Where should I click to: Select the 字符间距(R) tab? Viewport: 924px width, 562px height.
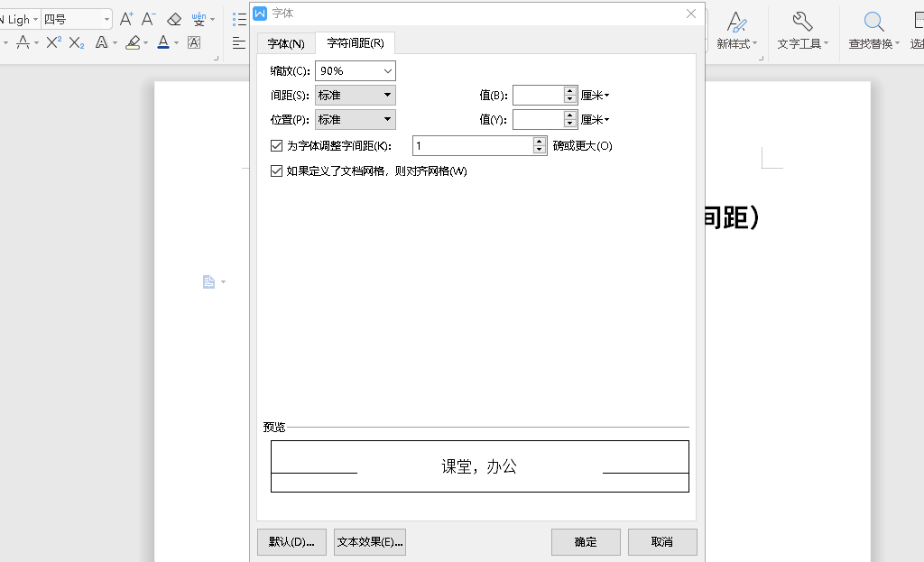click(x=355, y=43)
